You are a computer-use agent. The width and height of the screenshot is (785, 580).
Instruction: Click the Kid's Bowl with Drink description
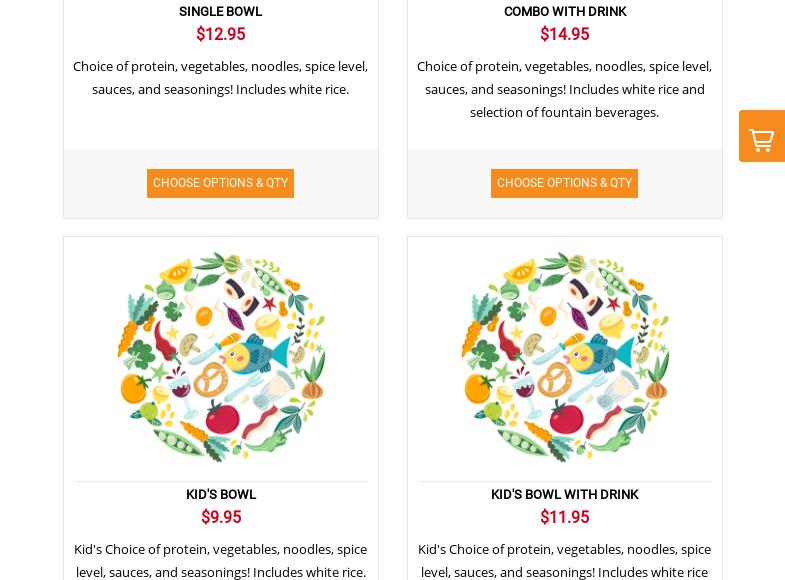[564, 560]
